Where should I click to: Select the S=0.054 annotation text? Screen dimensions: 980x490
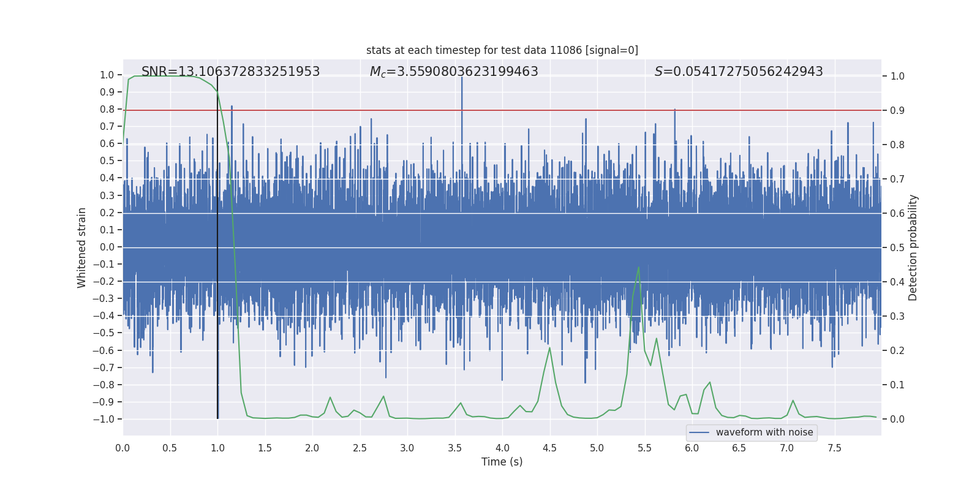coord(739,72)
